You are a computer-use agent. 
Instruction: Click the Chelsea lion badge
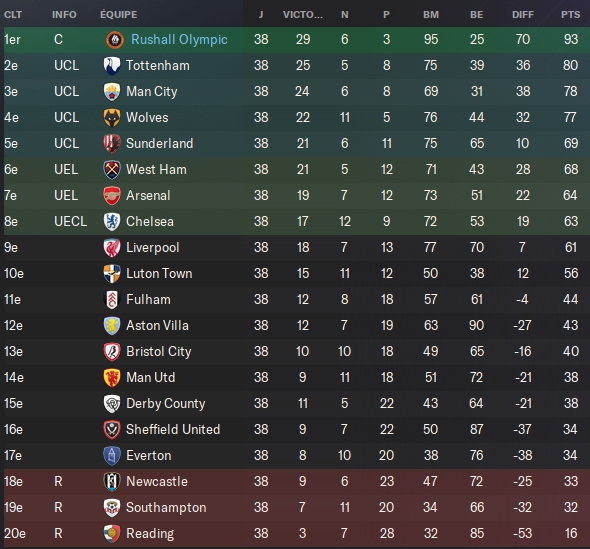click(x=112, y=221)
